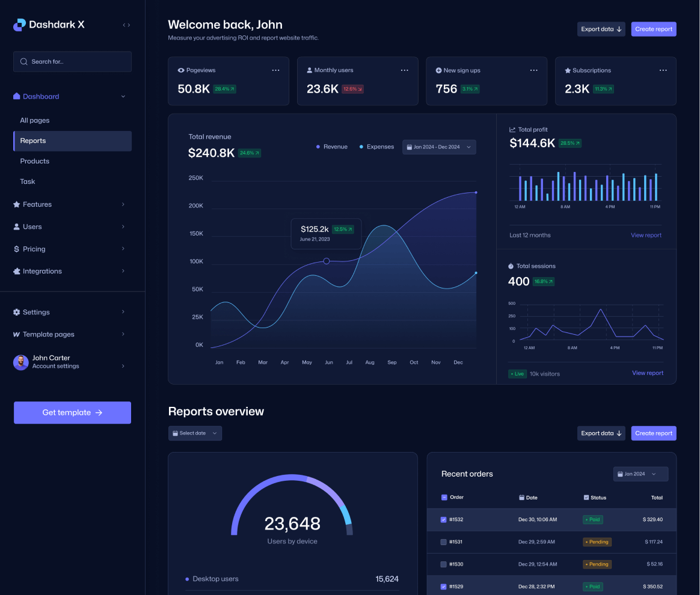Screen dimensions: 700x595
Task: Click the Pageviews eye icon
Action: [x=180, y=70]
